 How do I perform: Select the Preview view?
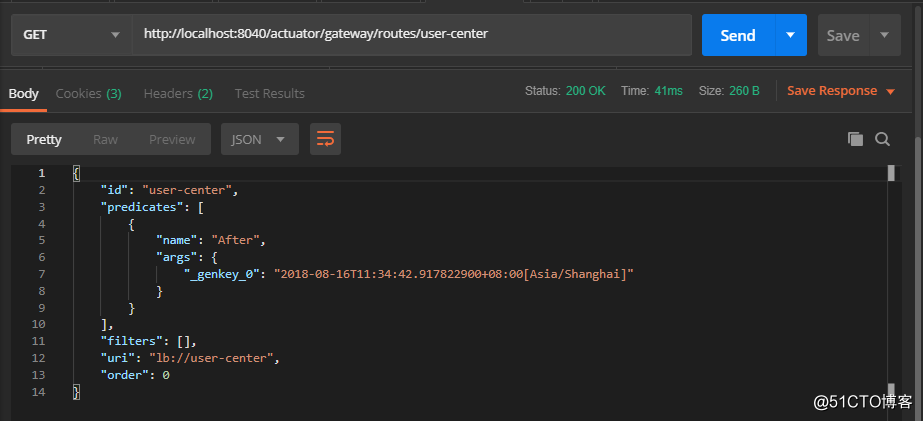pos(172,140)
